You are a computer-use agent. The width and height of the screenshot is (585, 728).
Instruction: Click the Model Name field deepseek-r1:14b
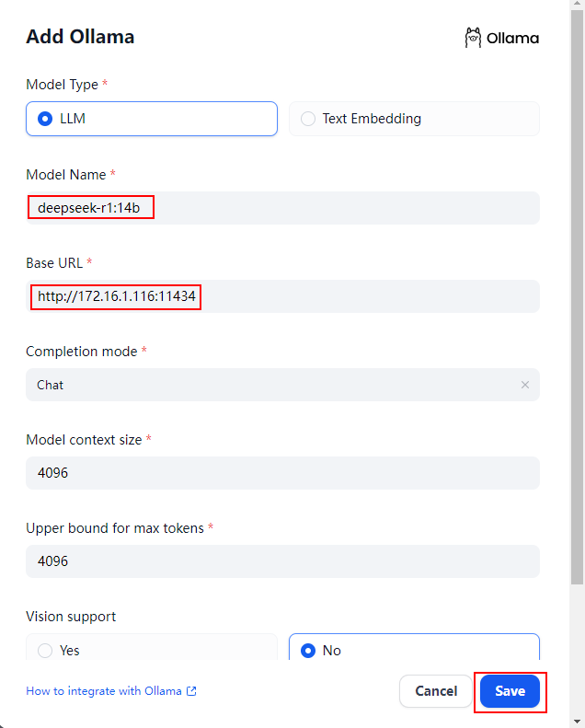click(x=282, y=208)
